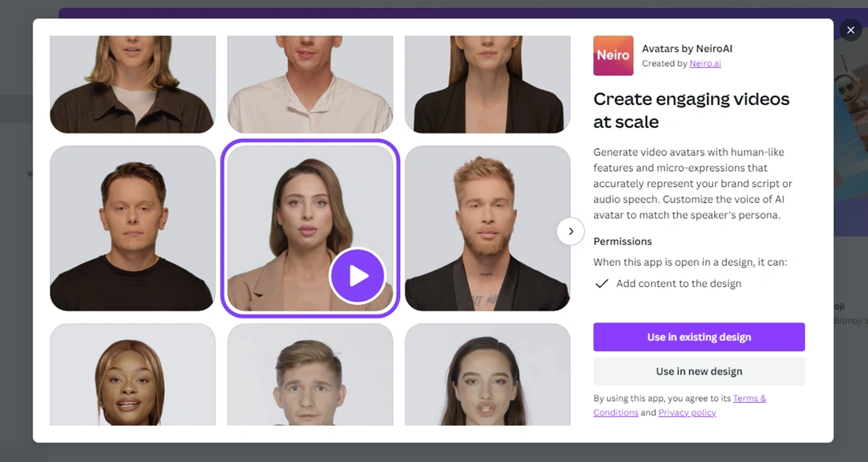Click Use in existing design button

(x=699, y=337)
